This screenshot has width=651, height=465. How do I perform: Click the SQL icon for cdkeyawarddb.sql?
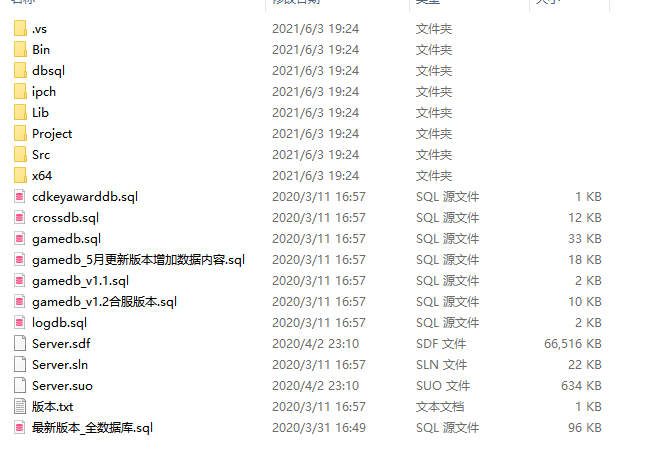(20, 196)
